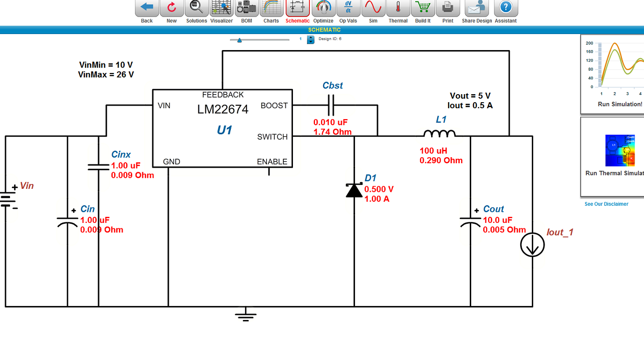Click the 0.005 Ohm Cout ESR

coord(505,229)
